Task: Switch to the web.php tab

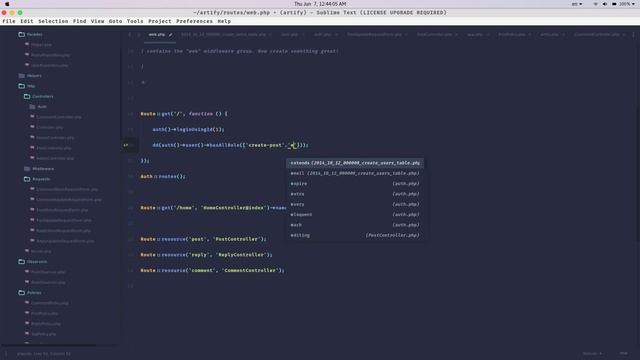Action: [157, 35]
